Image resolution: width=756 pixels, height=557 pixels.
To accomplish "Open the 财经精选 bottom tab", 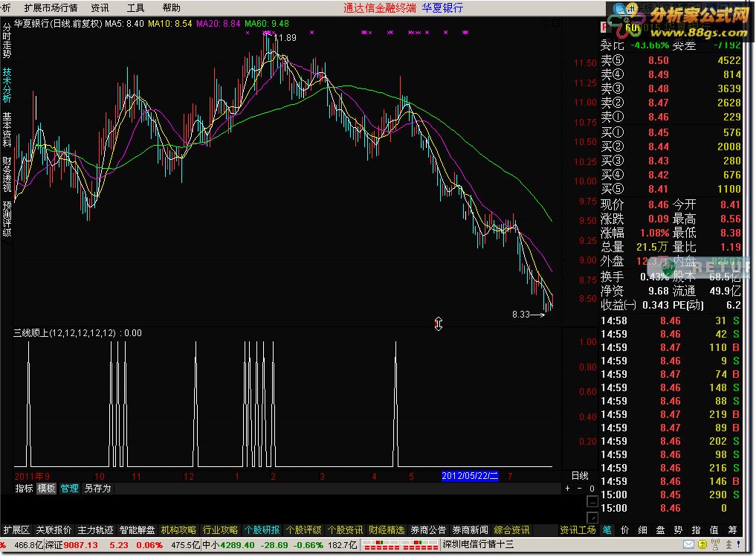I will pyautogui.click(x=387, y=530).
